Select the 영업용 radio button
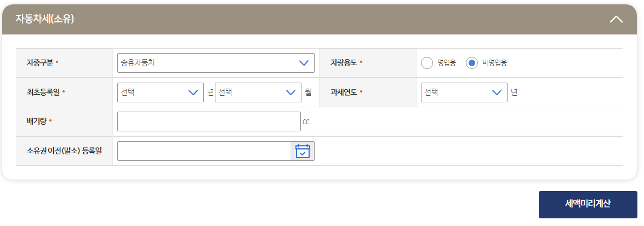 point(427,63)
